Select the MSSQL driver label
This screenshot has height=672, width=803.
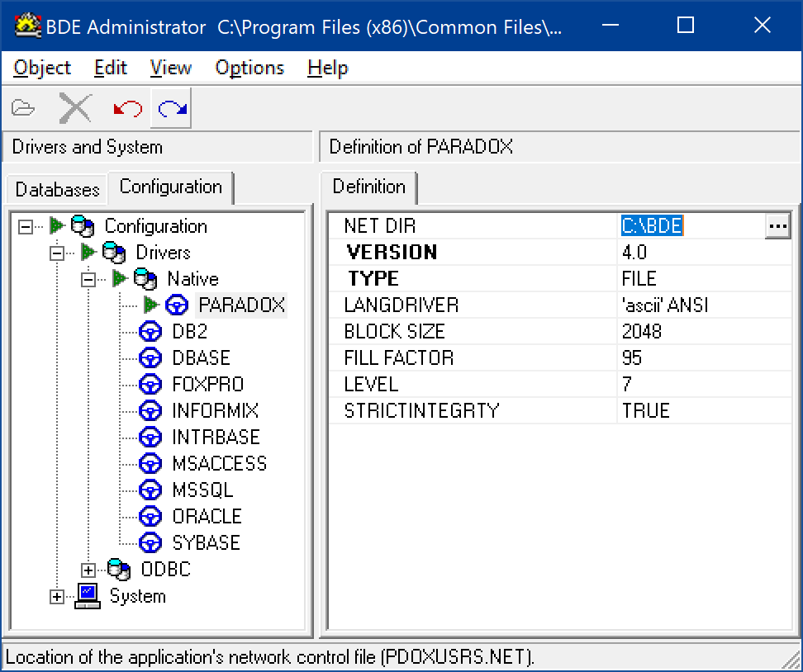pyautogui.click(x=202, y=490)
